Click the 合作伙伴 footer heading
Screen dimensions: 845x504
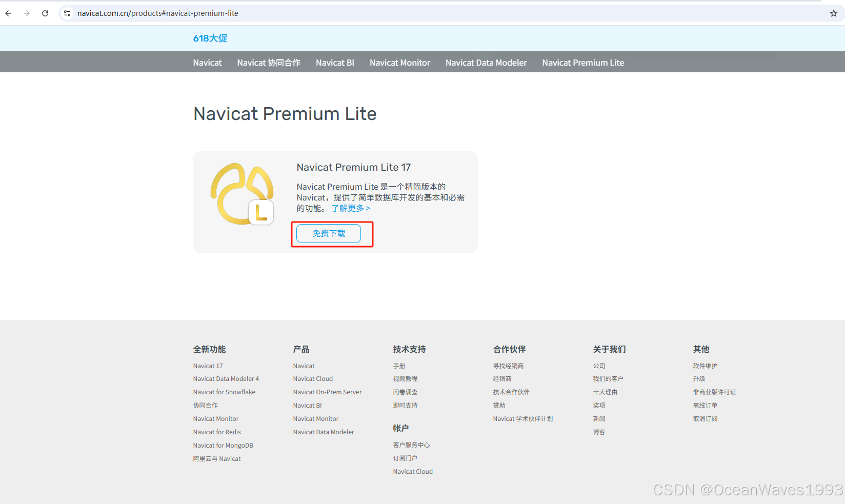509,349
